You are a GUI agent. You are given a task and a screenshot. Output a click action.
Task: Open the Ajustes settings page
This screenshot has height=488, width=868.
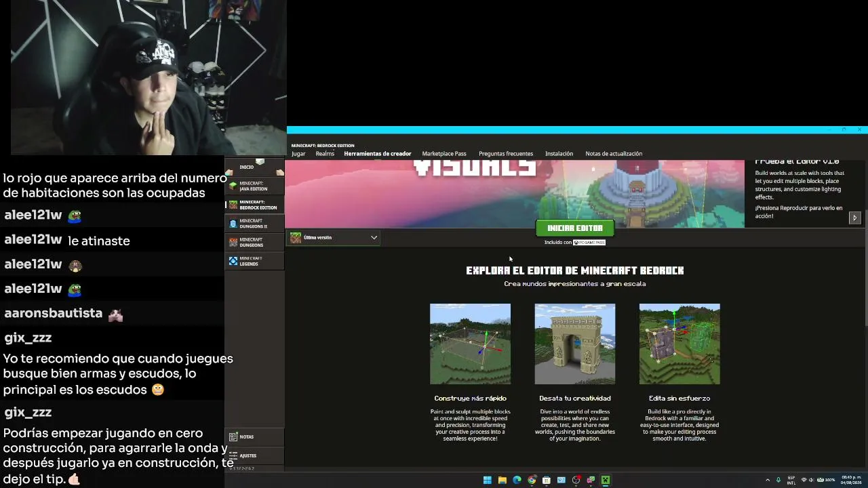(254, 455)
